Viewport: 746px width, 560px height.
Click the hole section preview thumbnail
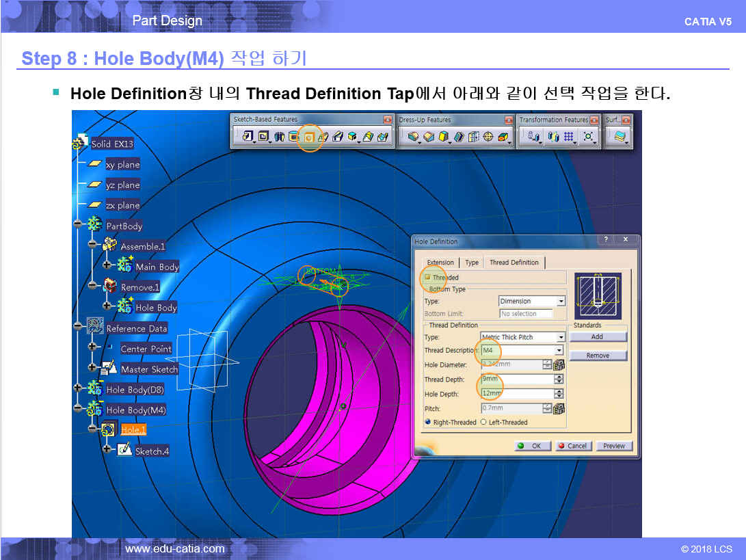(598, 295)
